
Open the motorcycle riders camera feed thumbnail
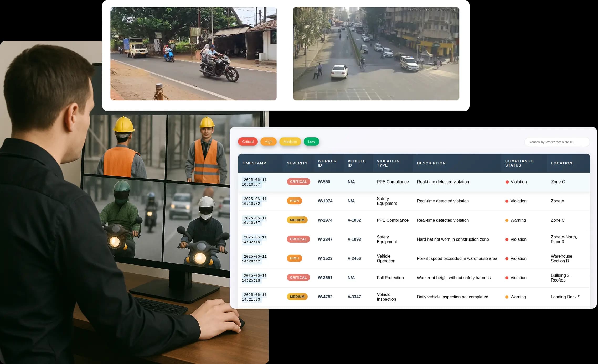point(193,54)
